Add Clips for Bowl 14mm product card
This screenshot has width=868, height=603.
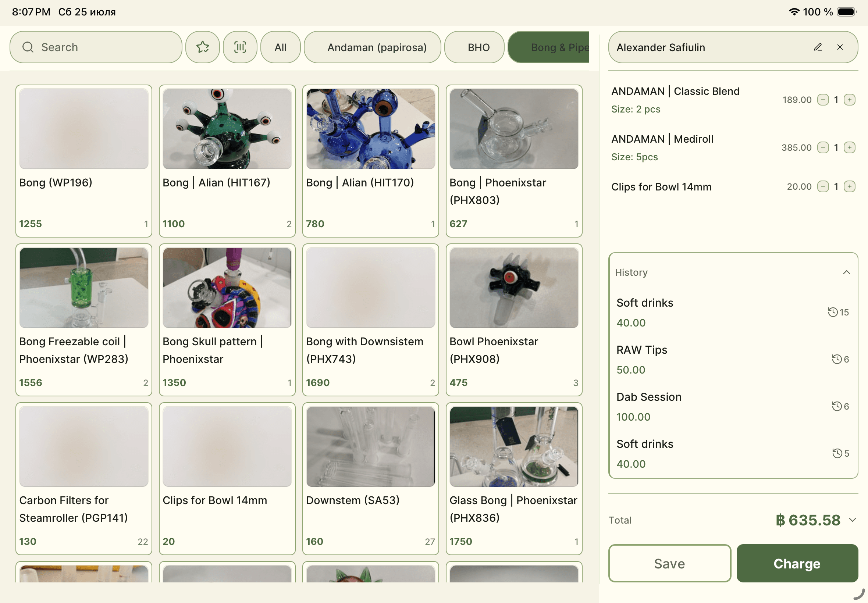[x=227, y=479]
